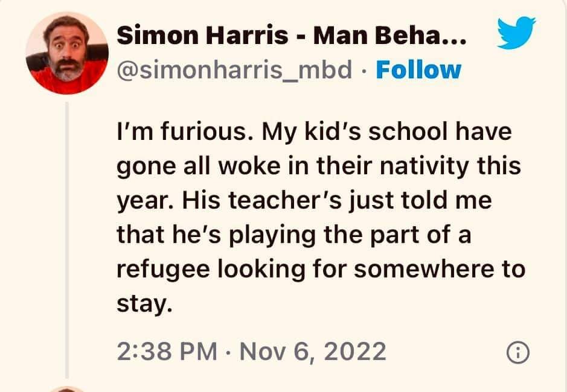
Task: Click the word "teacher's" in the tweet
Action: (284, 200)
